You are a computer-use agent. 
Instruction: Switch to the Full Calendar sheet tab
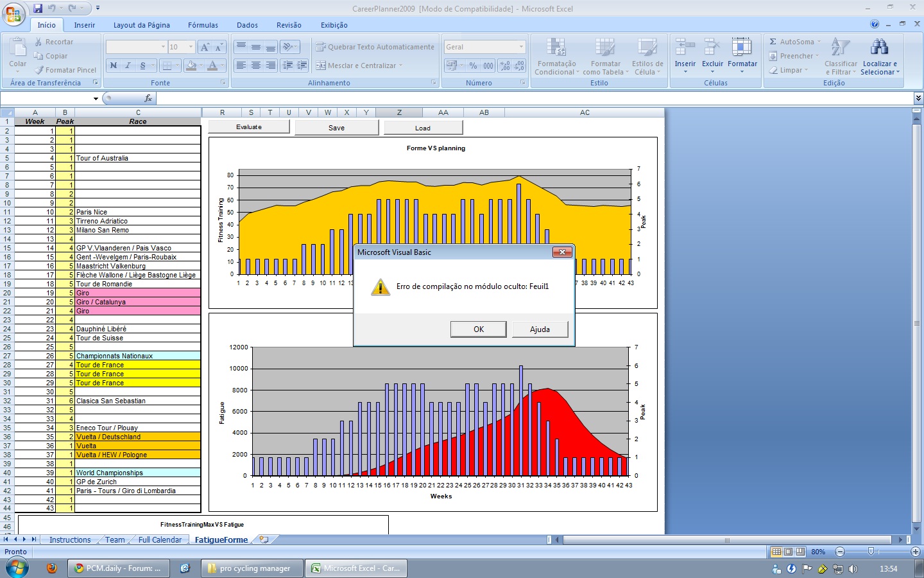coord(160,540)
